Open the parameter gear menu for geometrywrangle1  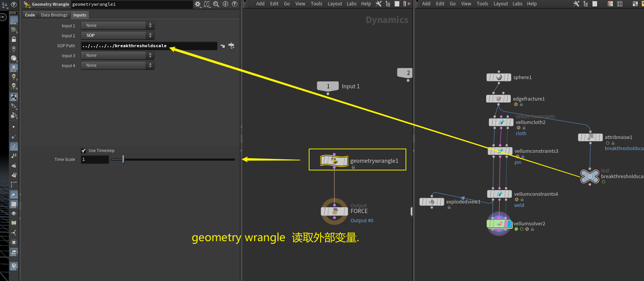198,4
